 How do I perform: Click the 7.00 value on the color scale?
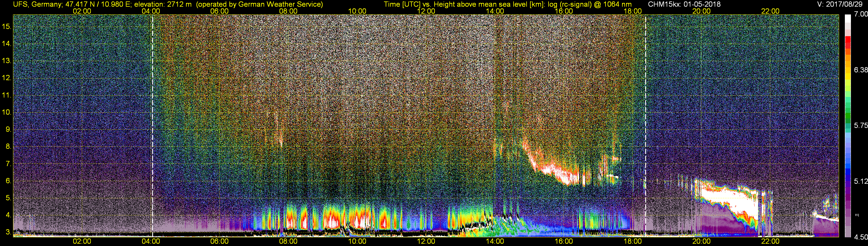click(x=861, y=14)
